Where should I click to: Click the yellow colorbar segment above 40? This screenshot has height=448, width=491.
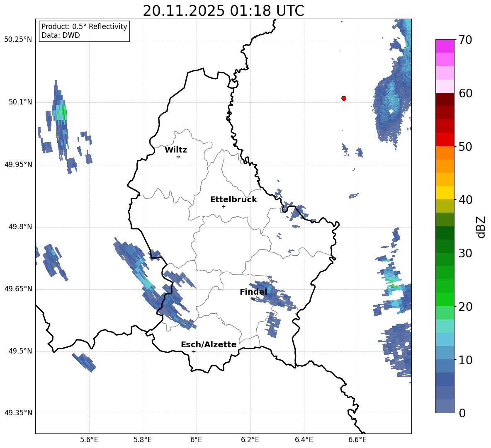pyautogui.click(x=445, y=193)
